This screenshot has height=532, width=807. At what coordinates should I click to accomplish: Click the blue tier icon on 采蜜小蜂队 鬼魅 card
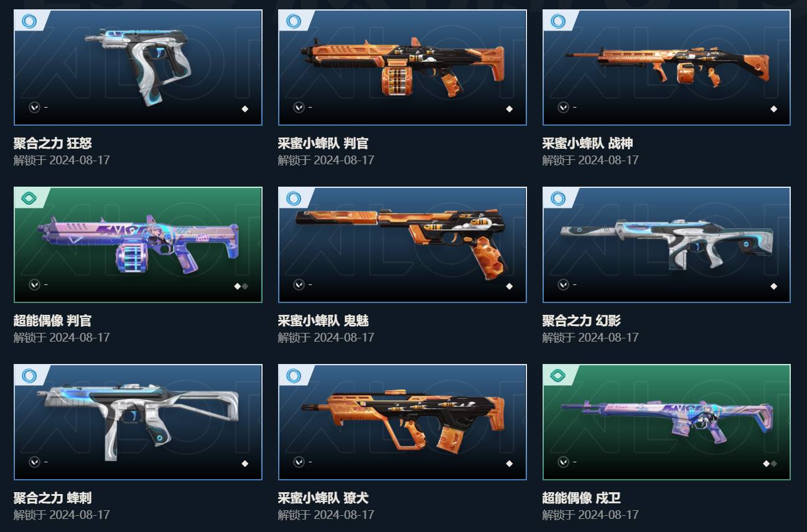293,198
